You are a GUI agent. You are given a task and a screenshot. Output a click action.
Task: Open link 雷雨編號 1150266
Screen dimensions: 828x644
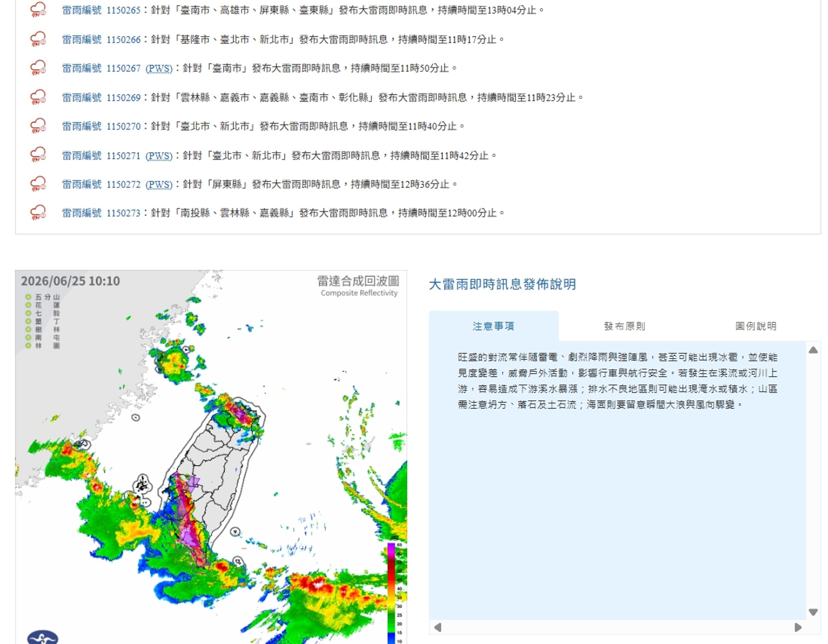(x=101, y=39)
